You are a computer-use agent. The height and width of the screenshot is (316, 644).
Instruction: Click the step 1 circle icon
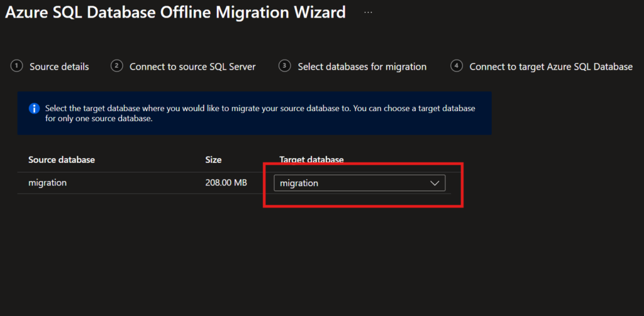pos(17,66)
